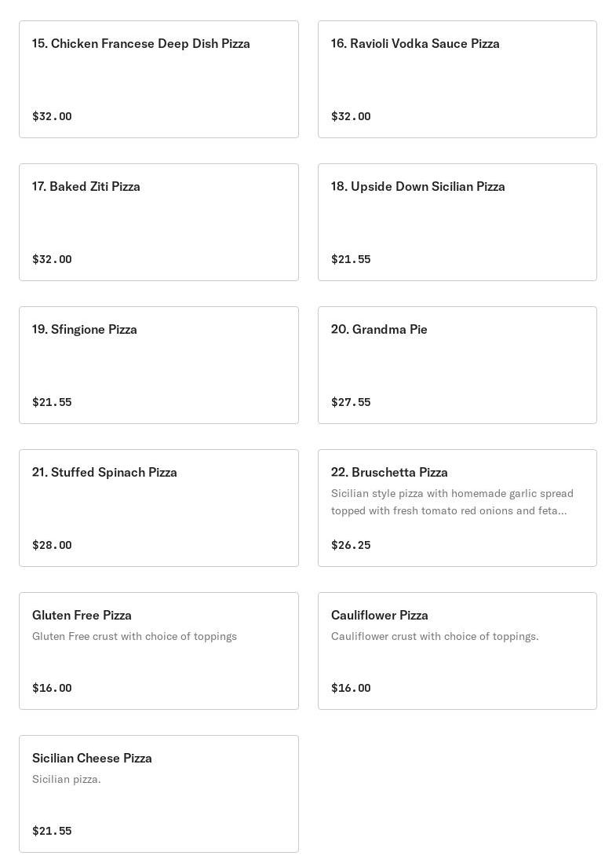Click the $28.00 Stuffed Spinach price

tap(52, 545)
